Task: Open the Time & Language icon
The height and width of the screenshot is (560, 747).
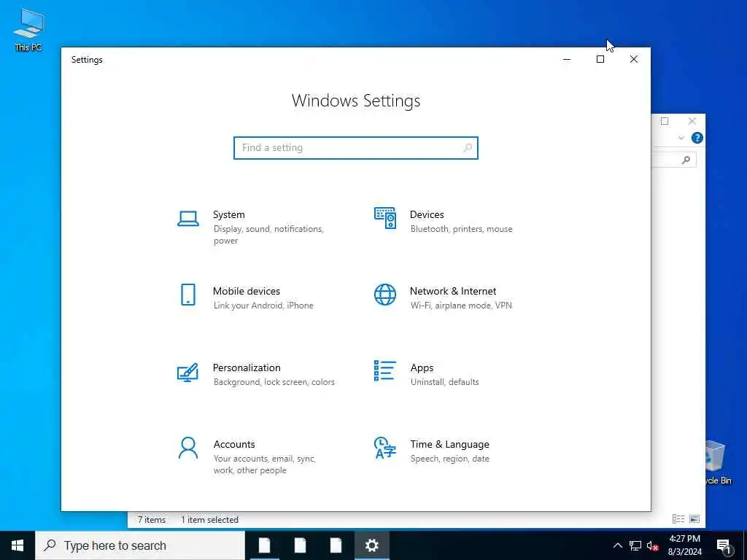Action: pos(385,448)
